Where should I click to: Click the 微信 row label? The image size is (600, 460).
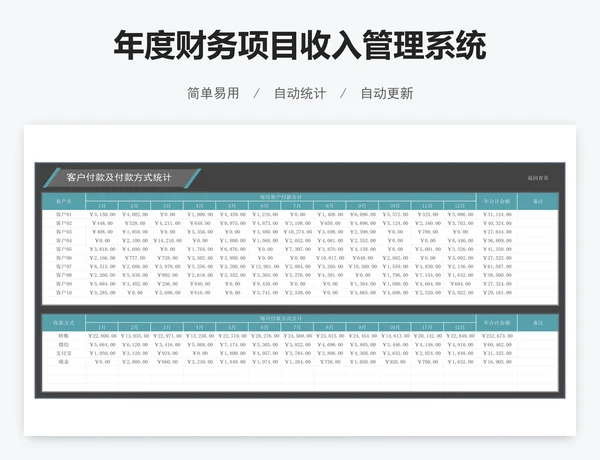coord(64,344)
